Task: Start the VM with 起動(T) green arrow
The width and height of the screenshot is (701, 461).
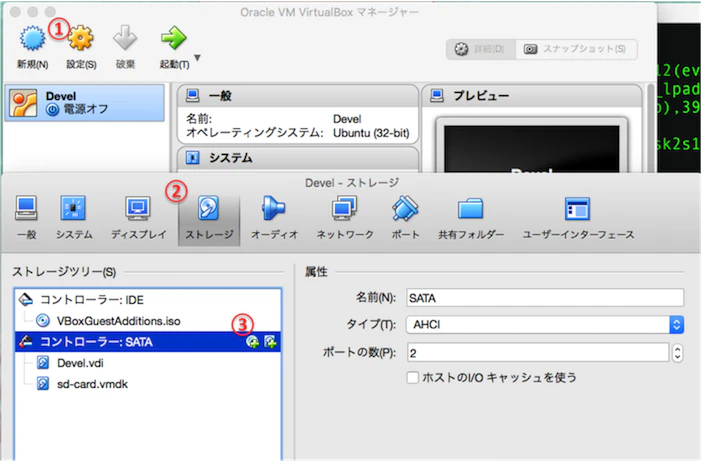Action: pos(173,38)
